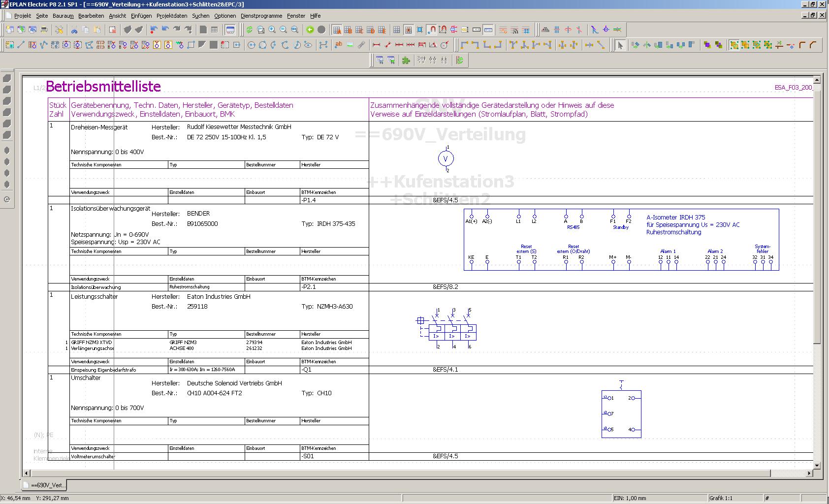829x504 pixels.
Task: Click the horizontal scrollbar right arrow
Action: 809,473
